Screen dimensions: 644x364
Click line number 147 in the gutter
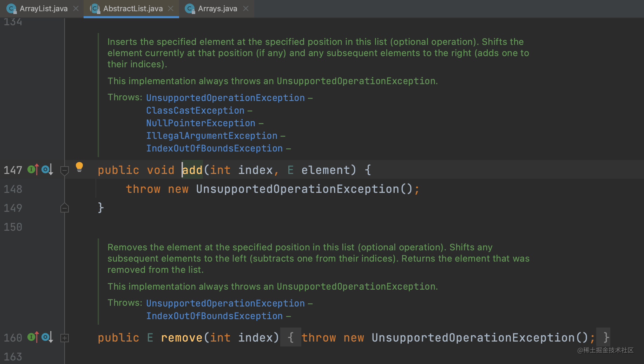13,170
